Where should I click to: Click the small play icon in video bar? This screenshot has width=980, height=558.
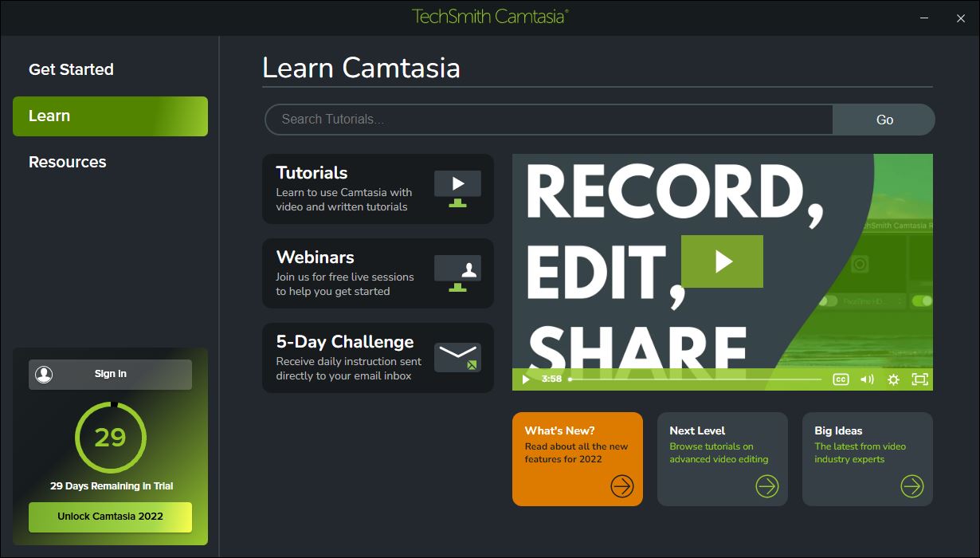(x=526, y=379)
